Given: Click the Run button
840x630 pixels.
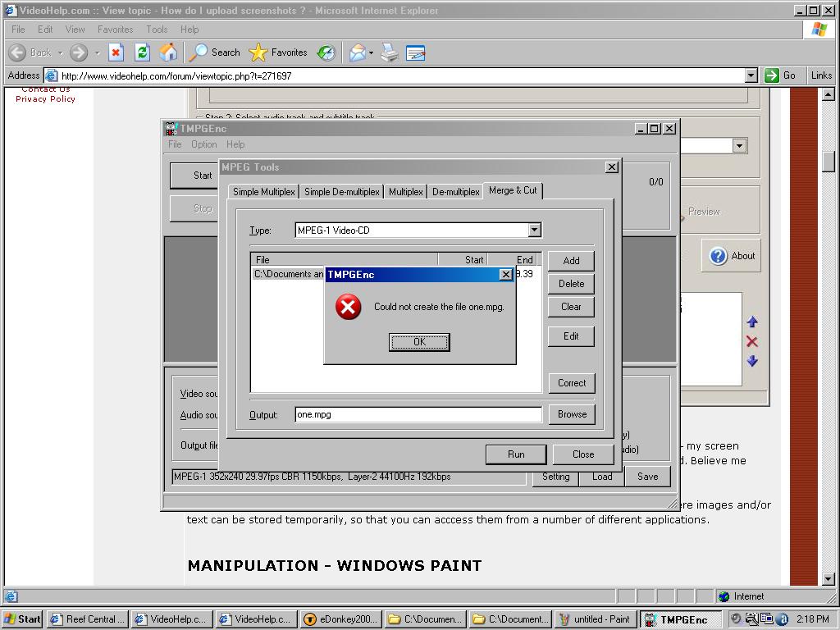Looking at the screenshot, I should [516, 454].
